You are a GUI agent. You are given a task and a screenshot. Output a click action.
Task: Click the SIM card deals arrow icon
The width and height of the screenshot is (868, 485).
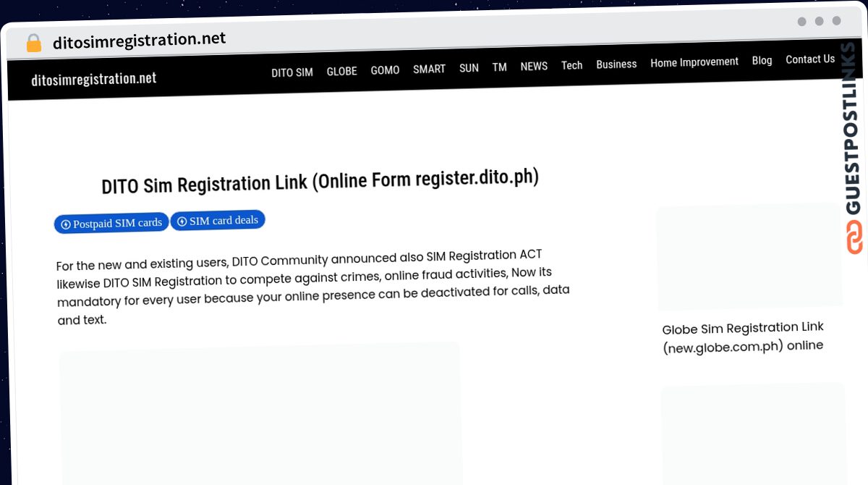coord(182,222)
